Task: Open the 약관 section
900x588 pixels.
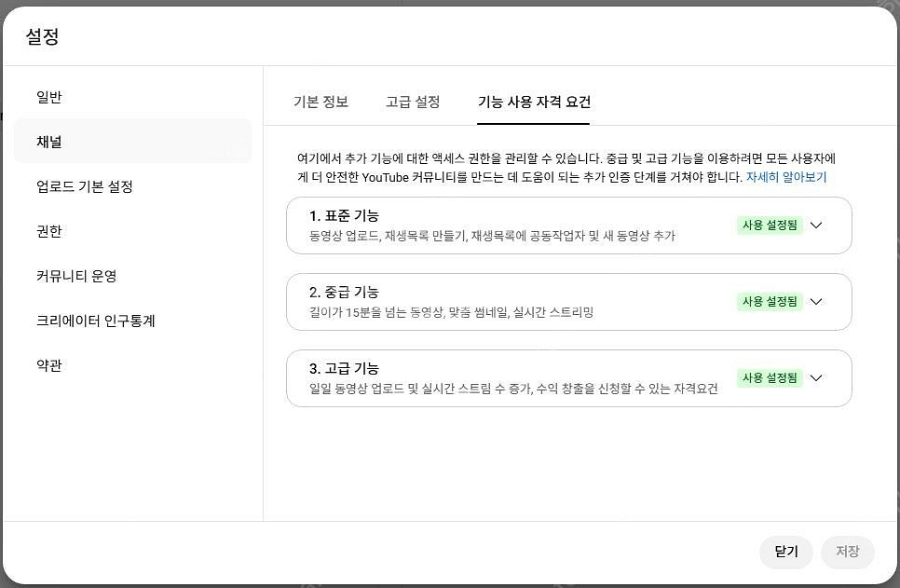Action: coord(49,366)
